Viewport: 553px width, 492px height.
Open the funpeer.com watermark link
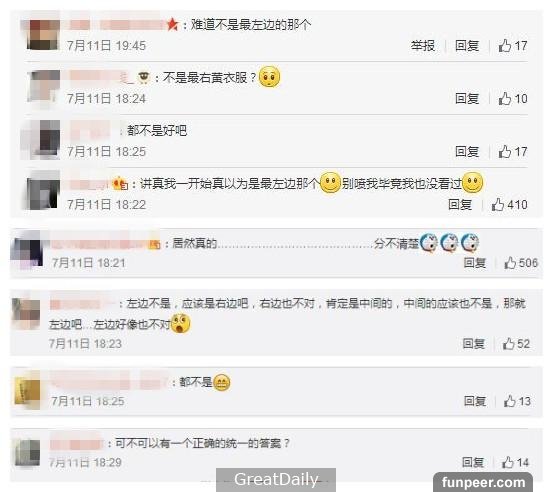483,482
